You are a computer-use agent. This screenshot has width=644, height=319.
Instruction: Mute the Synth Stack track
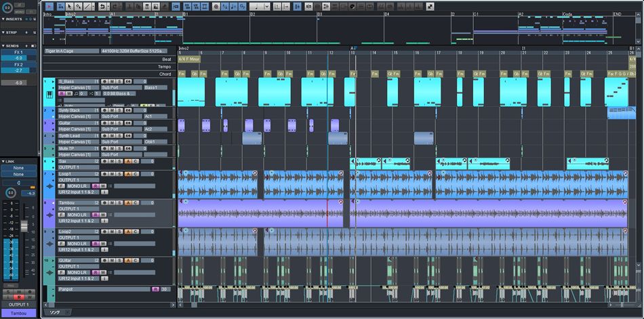(112, 110)
